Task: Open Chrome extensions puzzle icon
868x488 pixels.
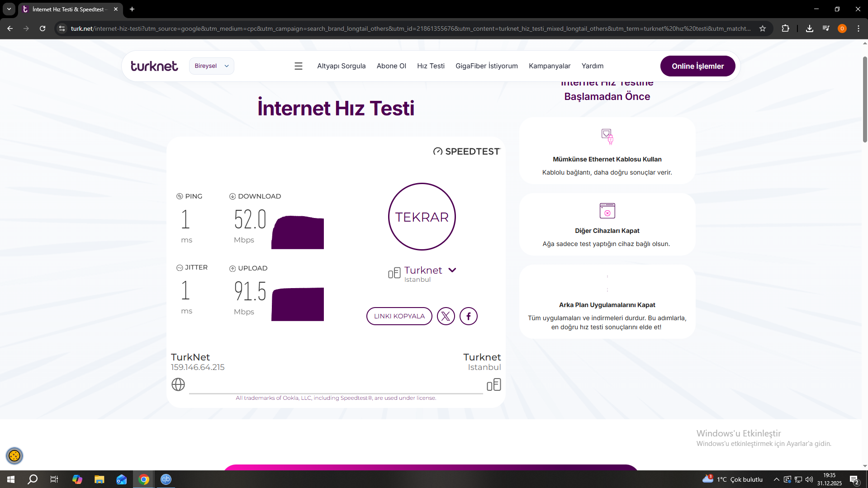Action: (x=786, y=28)
